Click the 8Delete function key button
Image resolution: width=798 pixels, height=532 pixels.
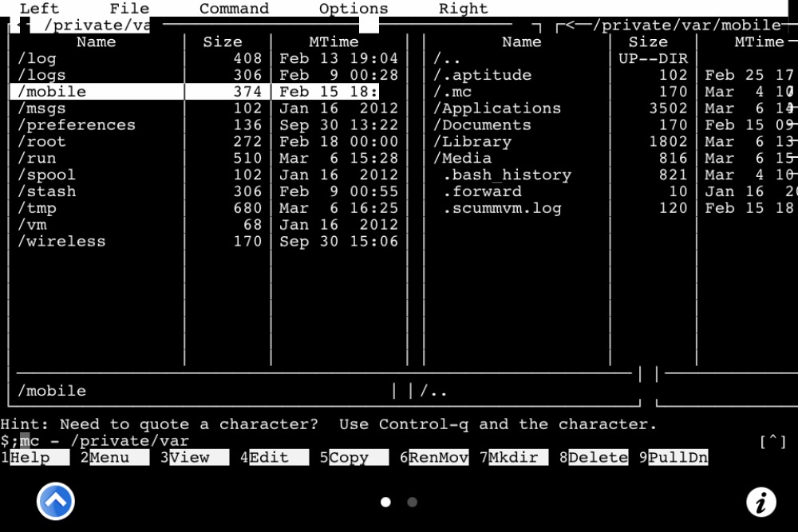pyautogui.click(x=594, y=457)
